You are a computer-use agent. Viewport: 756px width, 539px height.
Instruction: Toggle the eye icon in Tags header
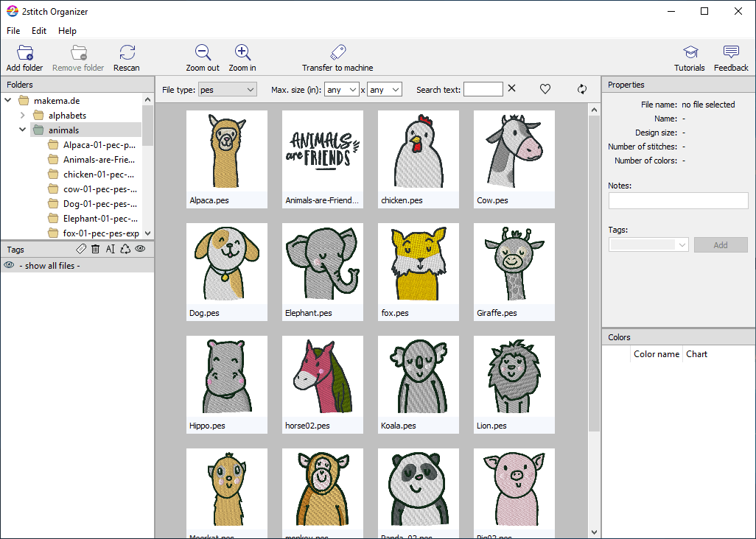pos(140,249)
